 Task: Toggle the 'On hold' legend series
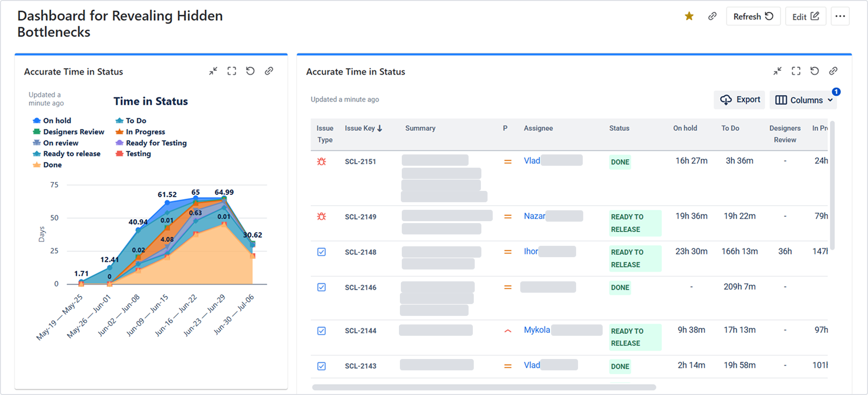pos(57,121)
